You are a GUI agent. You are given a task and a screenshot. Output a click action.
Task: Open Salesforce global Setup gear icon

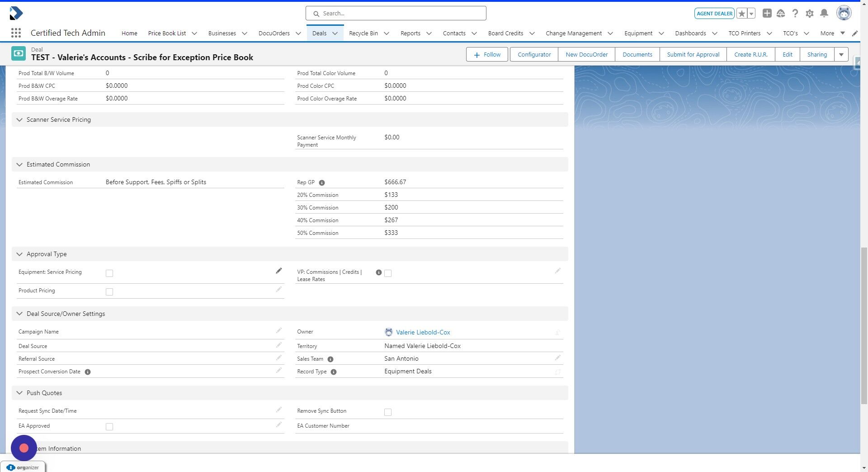click(x=809, y=13)
